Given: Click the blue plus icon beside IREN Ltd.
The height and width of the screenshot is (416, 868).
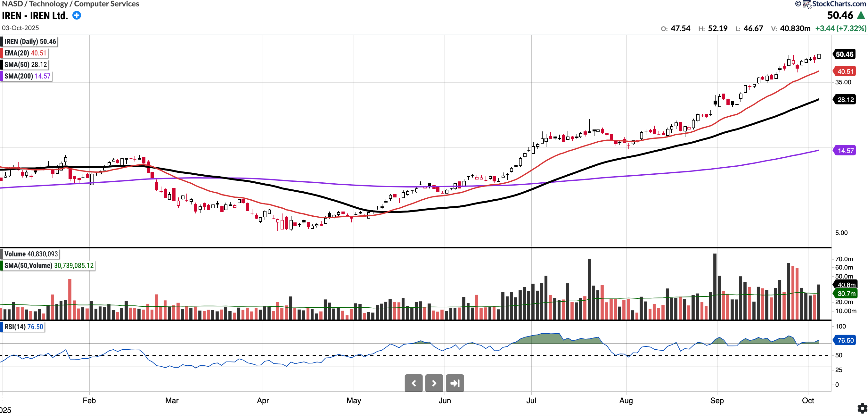Looking at the screenshot, I should coord(77,15).
